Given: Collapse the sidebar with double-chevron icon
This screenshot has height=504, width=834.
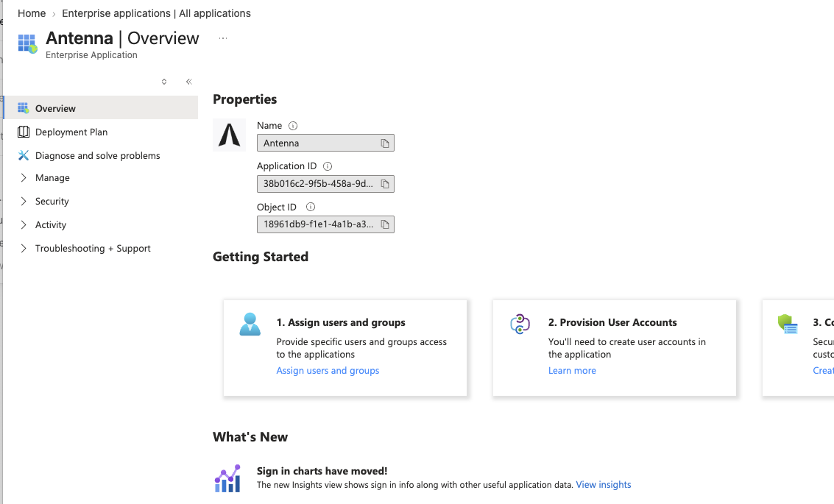Looking at the screenshot, I should pos(189,82).
